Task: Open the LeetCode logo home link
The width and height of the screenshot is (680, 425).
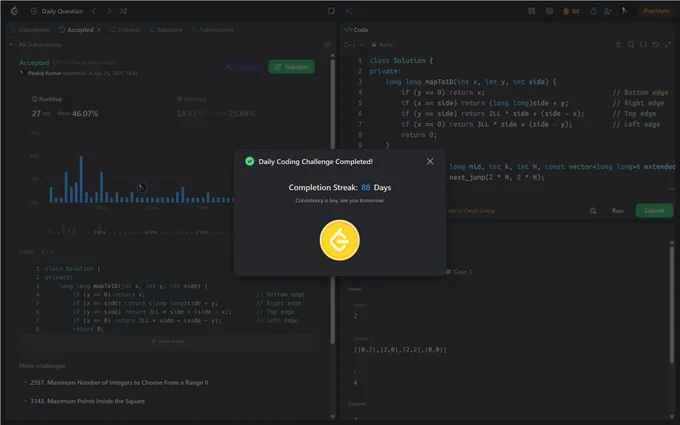Action: click(14, 11)
